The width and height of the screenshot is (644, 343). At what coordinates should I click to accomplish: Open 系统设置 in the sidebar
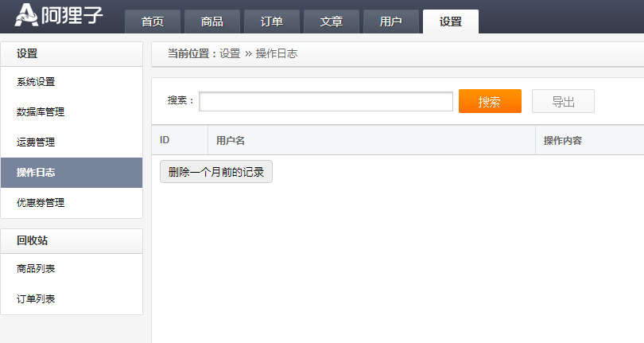tap(36, 82)
